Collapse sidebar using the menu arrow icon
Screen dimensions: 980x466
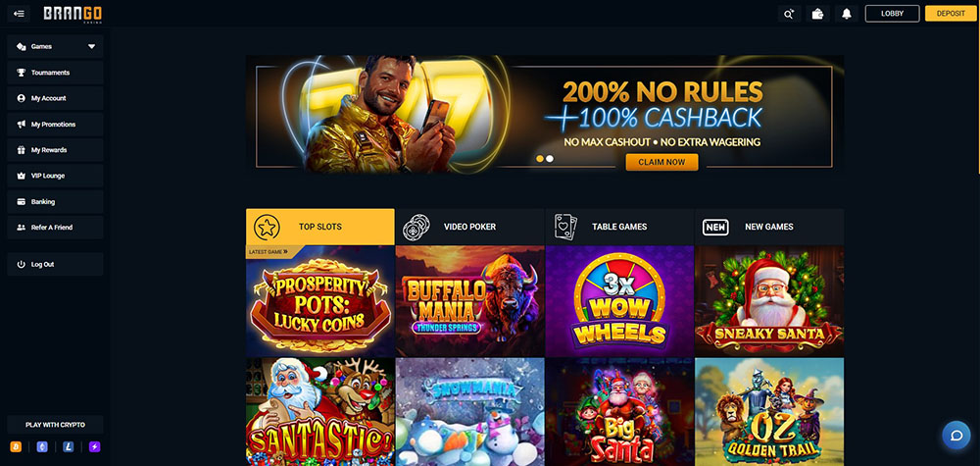coord(19,13)
